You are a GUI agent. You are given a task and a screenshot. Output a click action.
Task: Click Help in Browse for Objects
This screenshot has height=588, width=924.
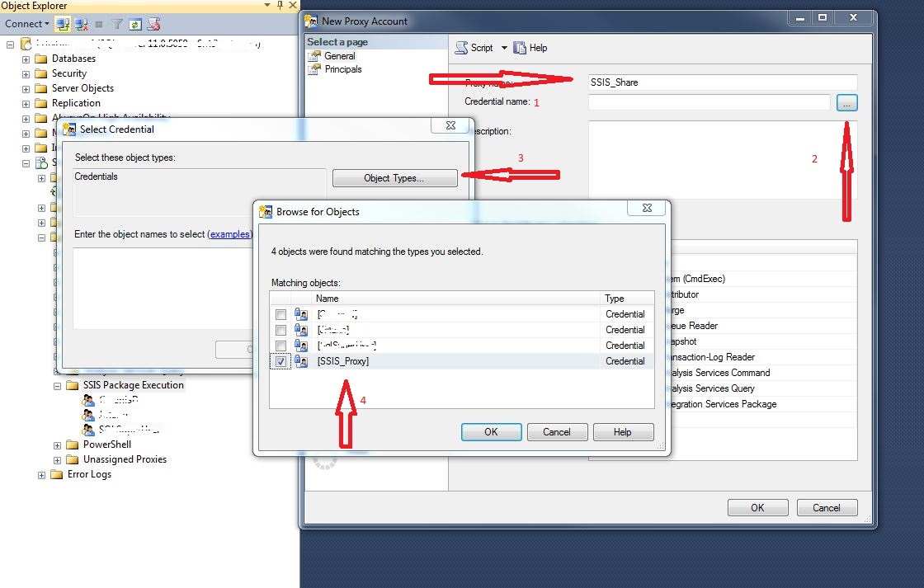pos(622,432)
